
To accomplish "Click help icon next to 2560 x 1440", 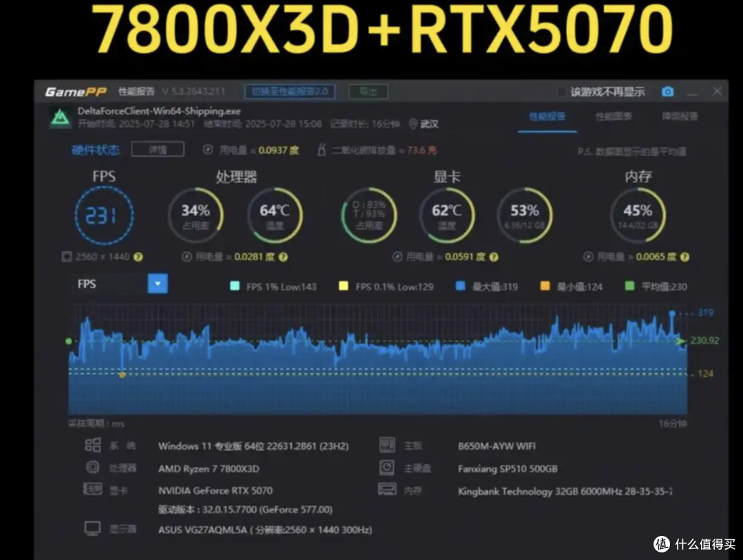I will point(138,257).
